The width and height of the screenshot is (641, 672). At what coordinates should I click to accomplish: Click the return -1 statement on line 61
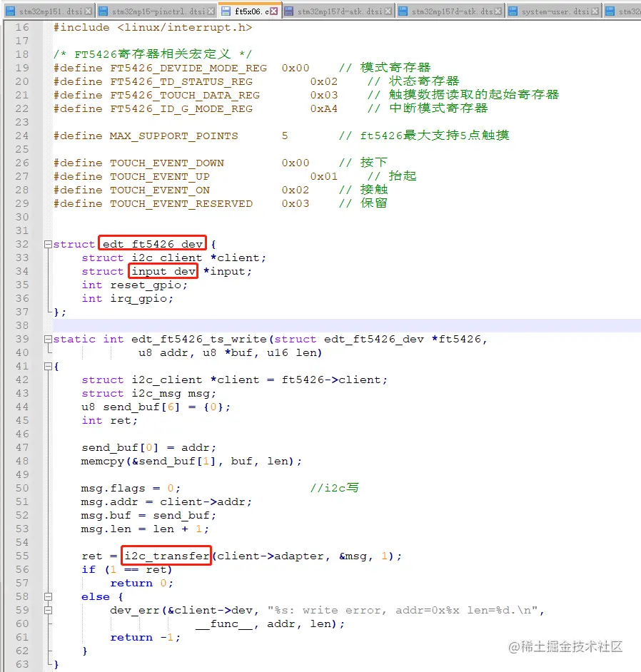pos(146,638)
